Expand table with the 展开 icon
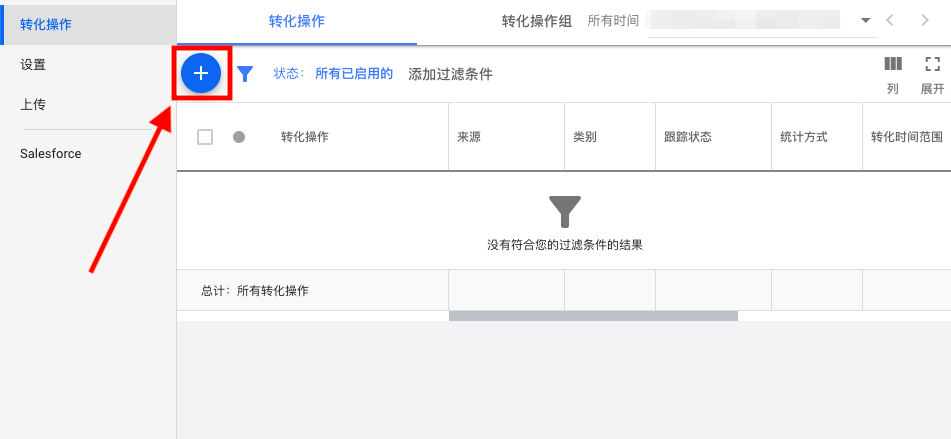This screenshot has height=439, width=951. coord(932,64)
